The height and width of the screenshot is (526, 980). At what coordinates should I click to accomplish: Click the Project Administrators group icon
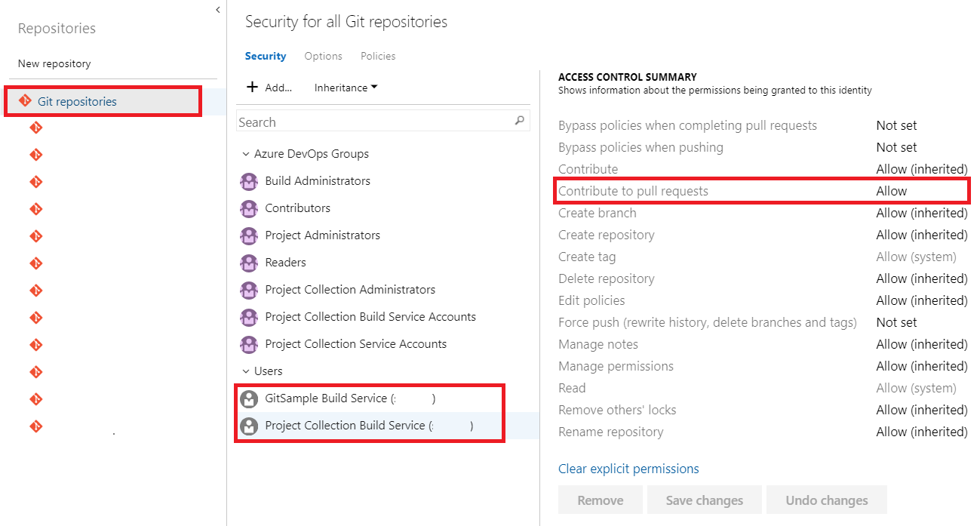[249, 235]
